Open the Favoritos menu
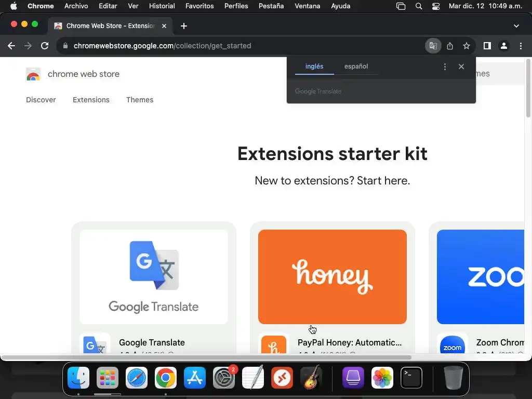The image size is (532, 399). tap(199, 6)
